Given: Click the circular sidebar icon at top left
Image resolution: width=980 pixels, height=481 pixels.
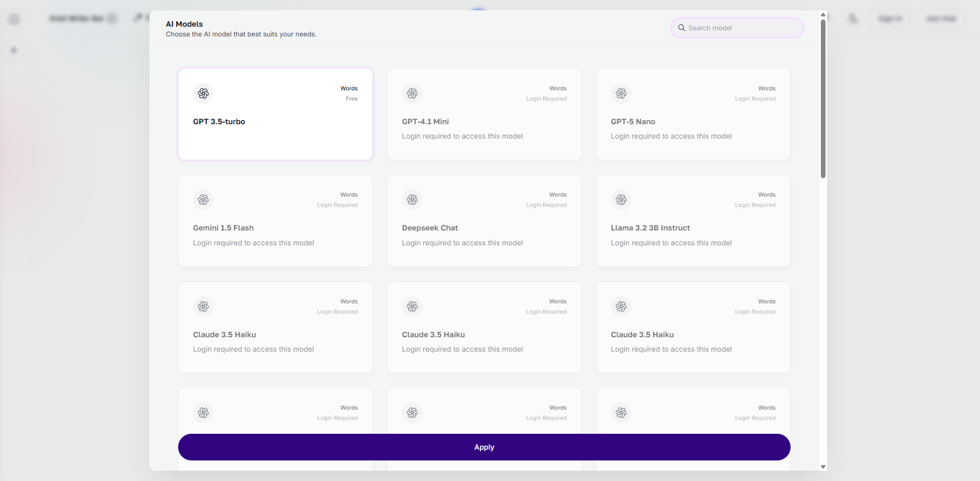Looking at the screenshot, I should [14, 19].
